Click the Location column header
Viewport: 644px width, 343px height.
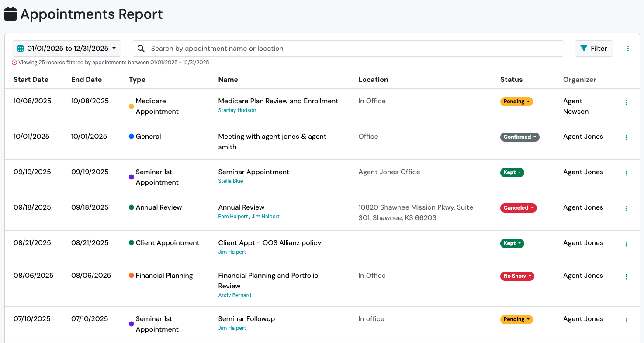point(373,80)
